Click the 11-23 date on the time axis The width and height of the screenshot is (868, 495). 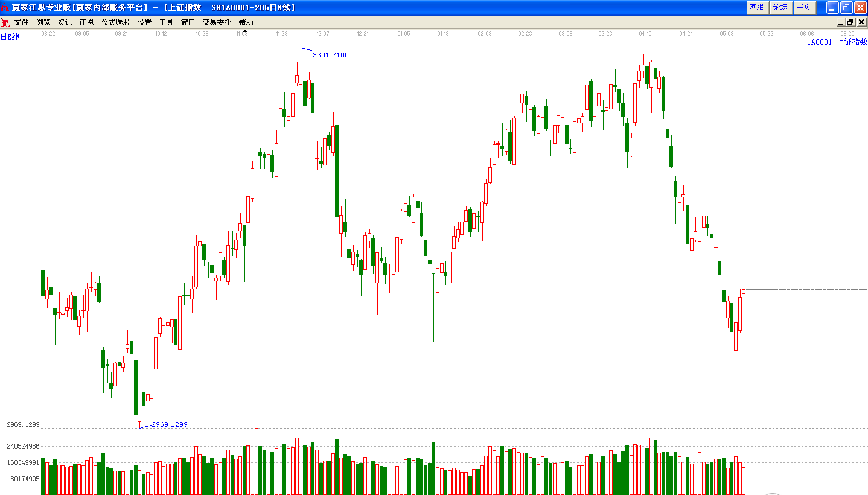pyautogui.click(x=281, y=34)
